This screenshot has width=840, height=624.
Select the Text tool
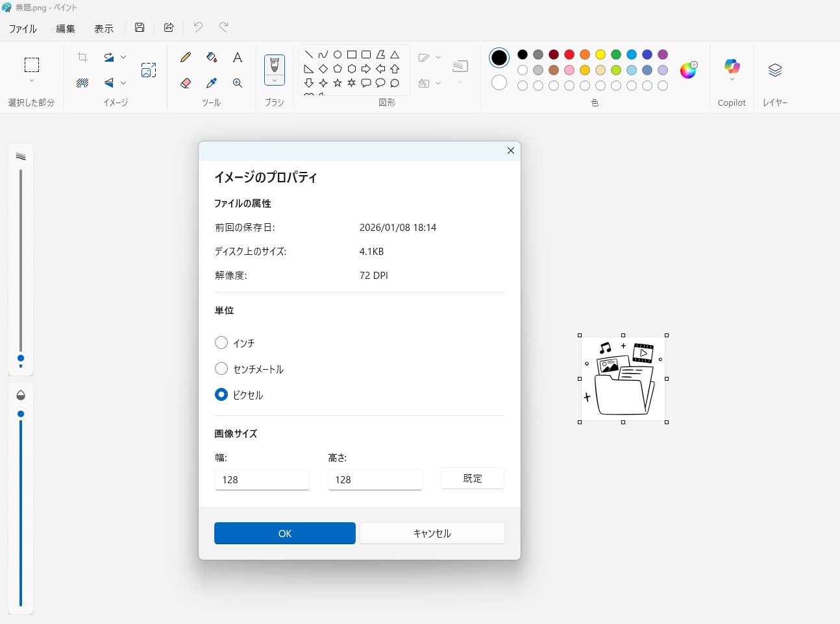(238, 57)
